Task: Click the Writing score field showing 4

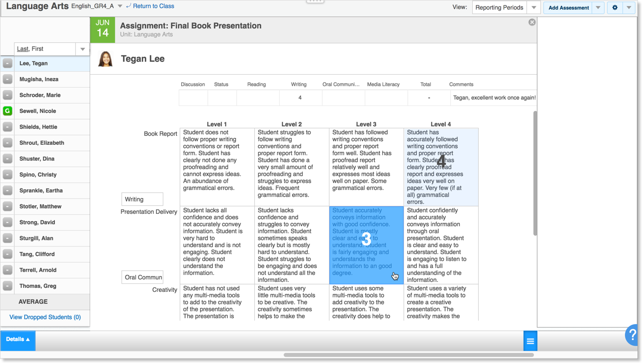Action: pos(299,97)
